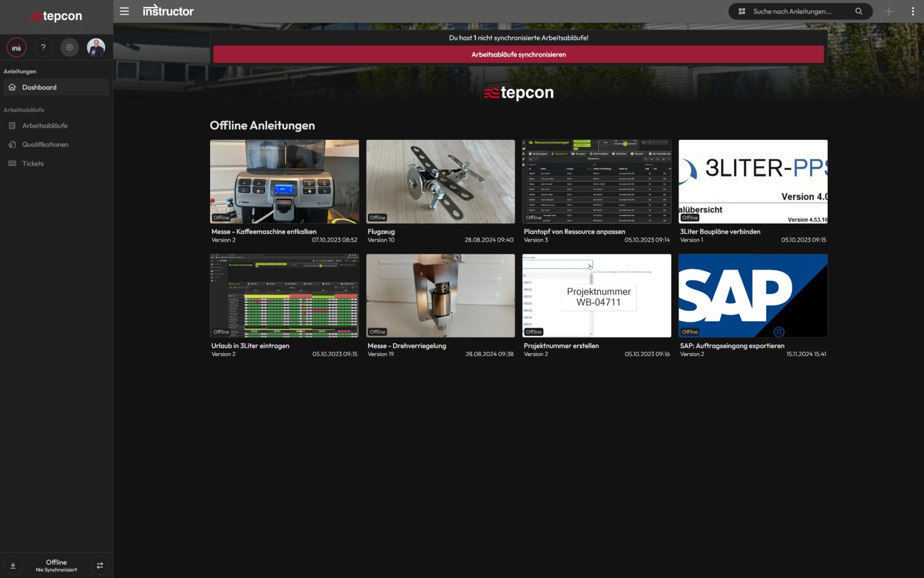Click the user profile avatar
Image resolution: width=924 pixels, height=578 pixels.
[x=96, y=47]
